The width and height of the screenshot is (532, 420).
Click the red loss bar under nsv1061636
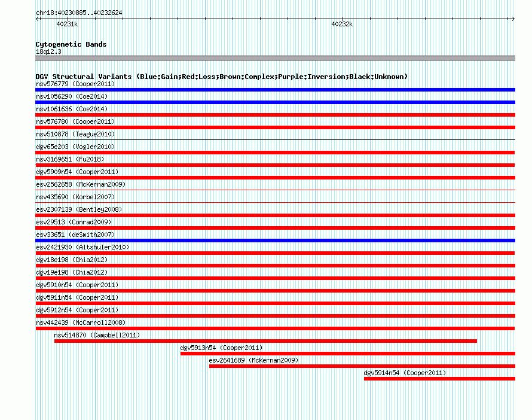click(x=275, y=115)
